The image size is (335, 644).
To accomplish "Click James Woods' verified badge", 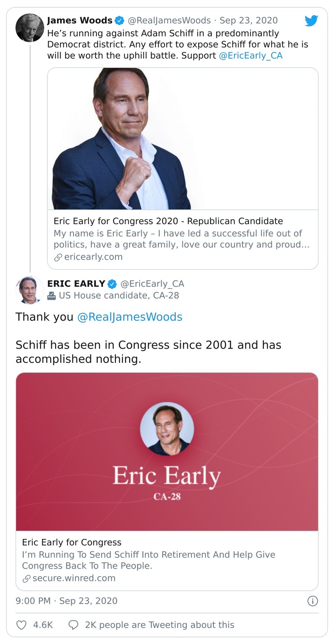I will [119, 20].
